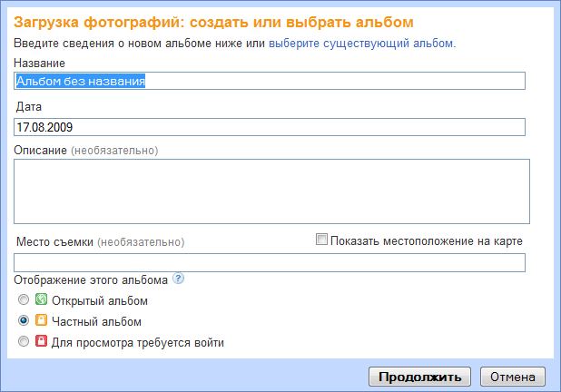Click the green public album globe icon
This screenshot has height=392, width=561.
(x=41, y=299)
